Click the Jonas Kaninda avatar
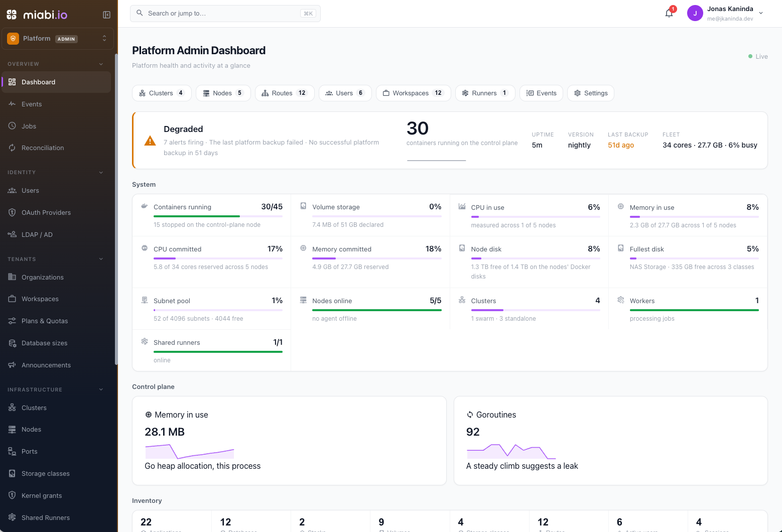The width and height of the screenshot is (782, 532). click(695, 14)
